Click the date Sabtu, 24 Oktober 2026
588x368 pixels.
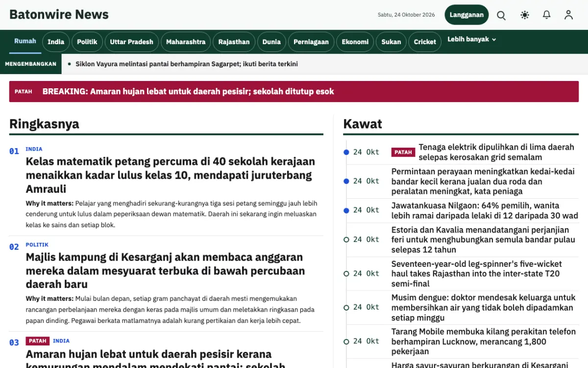[406, 15]
